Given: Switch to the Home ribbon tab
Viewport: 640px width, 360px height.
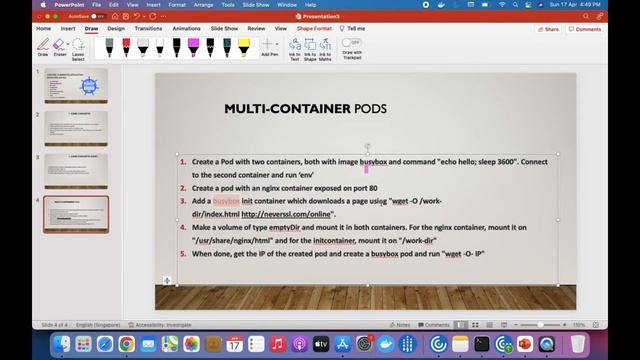Looking at the screenshot, I should tap(44, 29).
